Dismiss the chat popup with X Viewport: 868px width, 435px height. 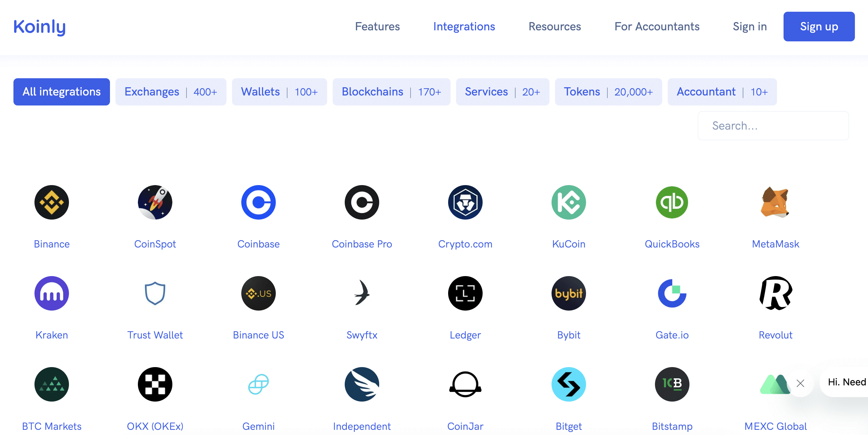[x=800, y=383]
